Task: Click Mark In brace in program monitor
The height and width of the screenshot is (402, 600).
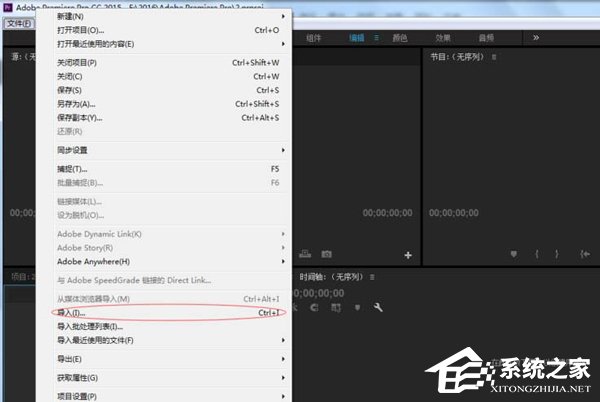Action: pos(537,254)
